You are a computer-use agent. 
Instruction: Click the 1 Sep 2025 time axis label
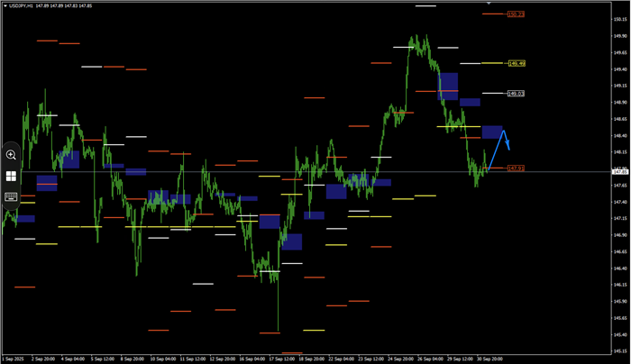(14, 359)
